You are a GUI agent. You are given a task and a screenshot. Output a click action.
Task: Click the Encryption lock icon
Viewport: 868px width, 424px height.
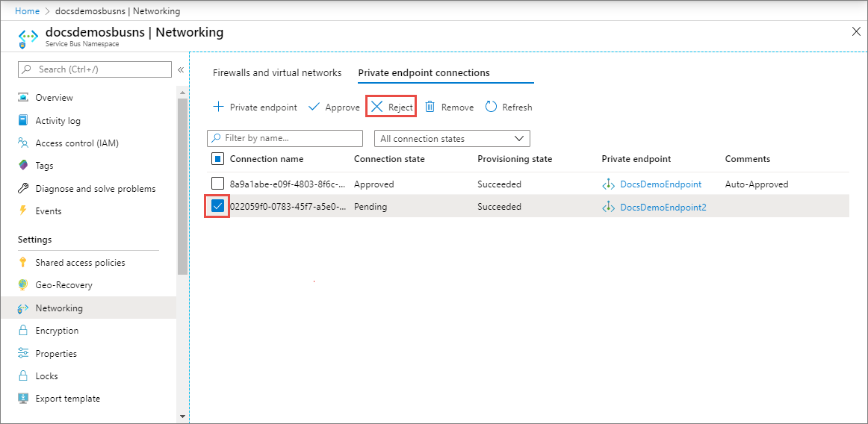pyautogui.click(x=22, y=331)
